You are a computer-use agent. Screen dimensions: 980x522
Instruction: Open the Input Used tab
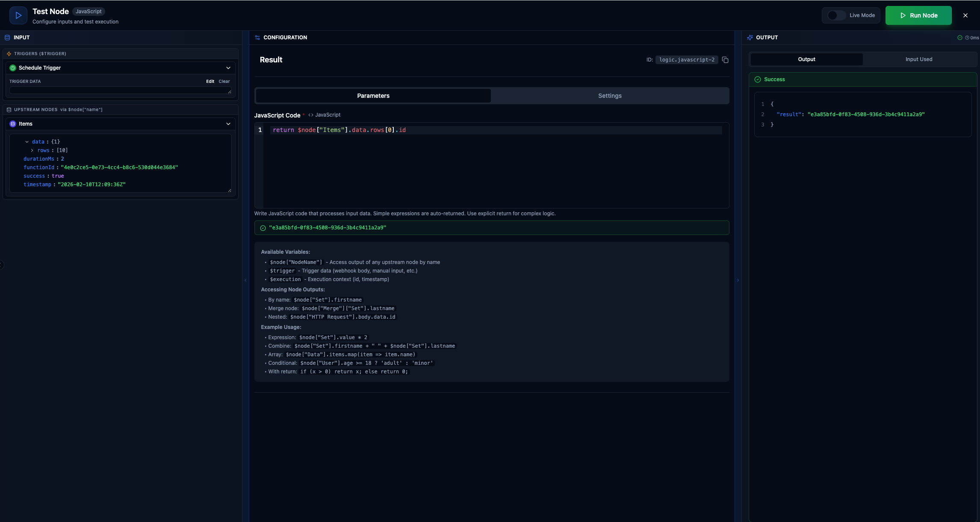tap(919, 59)
